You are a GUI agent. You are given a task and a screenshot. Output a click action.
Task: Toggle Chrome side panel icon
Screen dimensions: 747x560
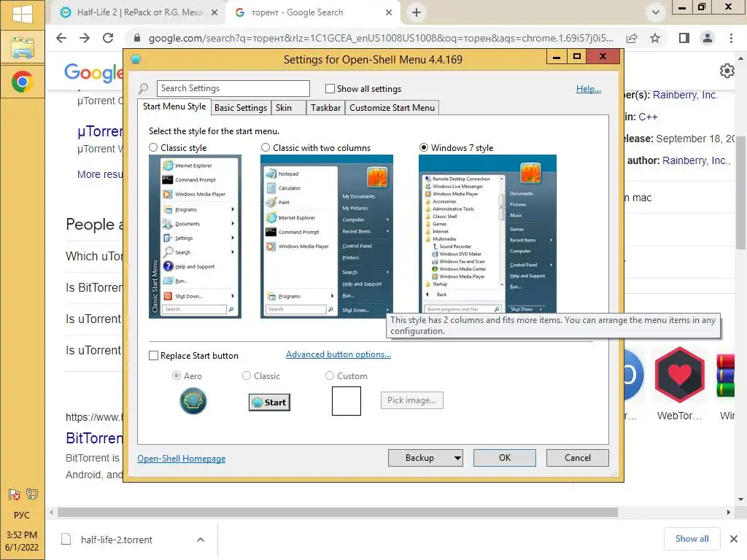pyautogui.click(x=684, y=38)
